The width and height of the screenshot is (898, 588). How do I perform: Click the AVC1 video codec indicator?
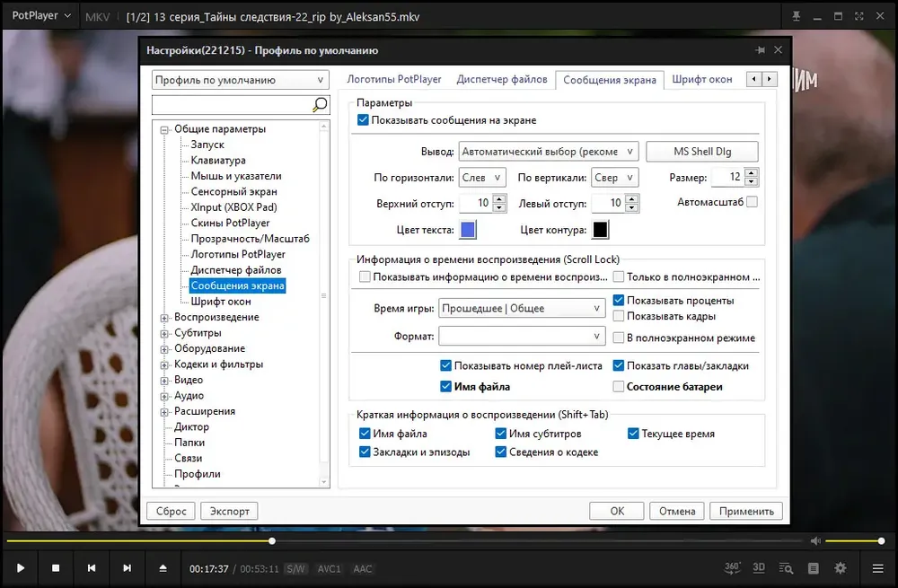point(330,568)
